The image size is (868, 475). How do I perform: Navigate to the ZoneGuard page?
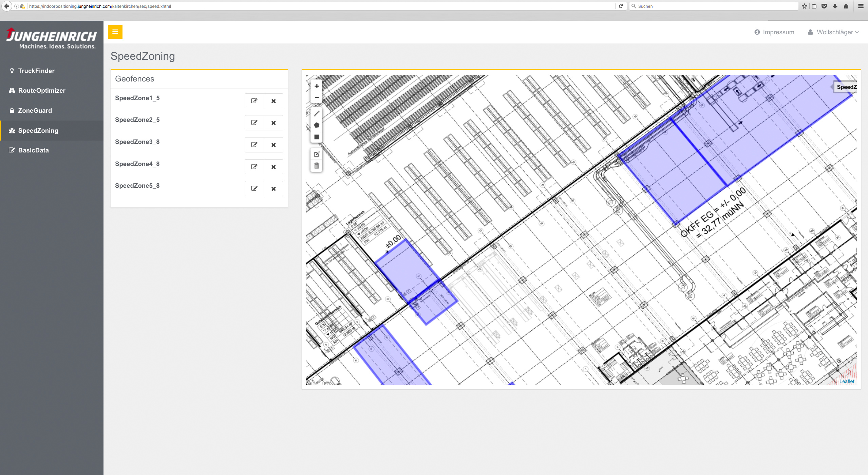pyautogui.click(x=35, y=110)
